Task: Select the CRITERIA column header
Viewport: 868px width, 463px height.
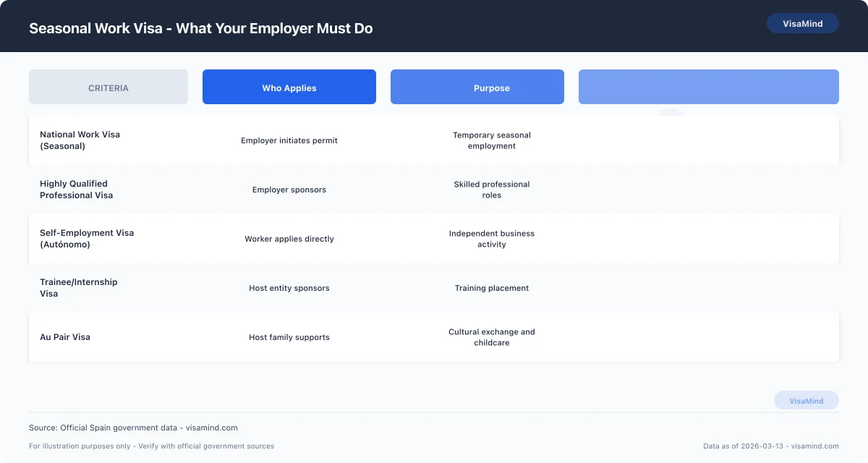Action: (x=108, y=87)
